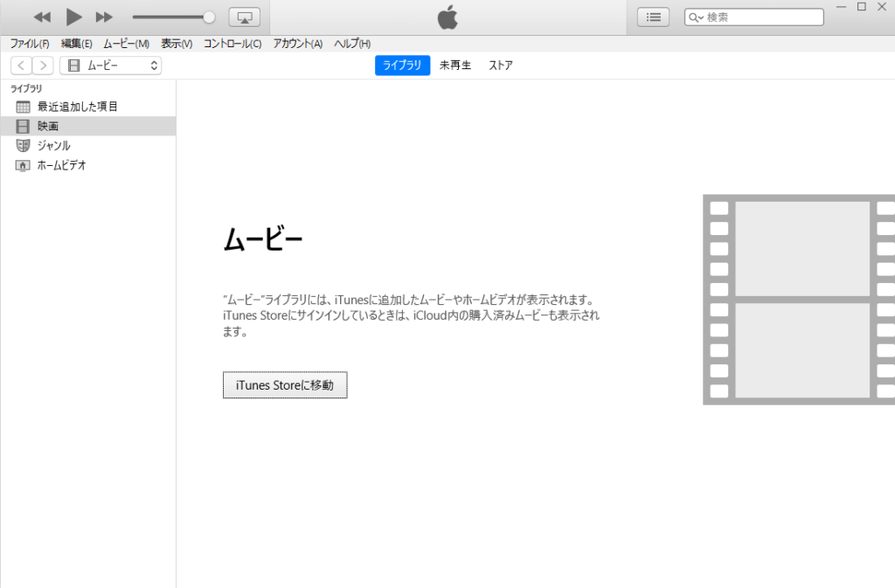The width and height of the screenshot is (895, 588).
Task: Click the 映画 filmstrip icon in sidebar
Action: 23,126
